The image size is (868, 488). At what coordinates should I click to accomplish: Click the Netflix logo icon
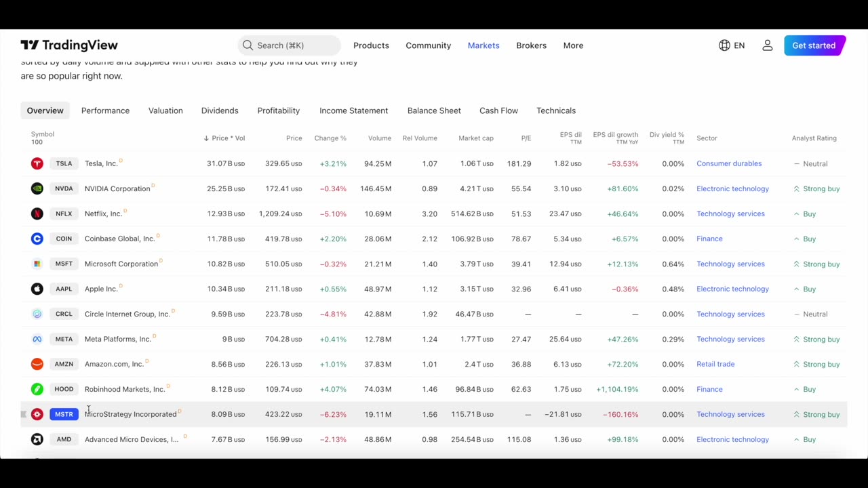click(x=37, y=213)
